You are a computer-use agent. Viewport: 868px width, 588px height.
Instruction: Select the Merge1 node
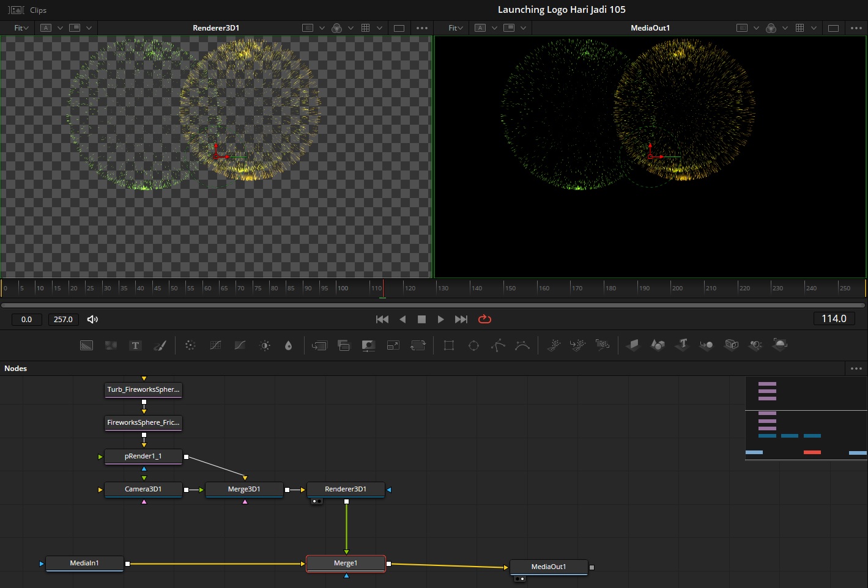346,563
